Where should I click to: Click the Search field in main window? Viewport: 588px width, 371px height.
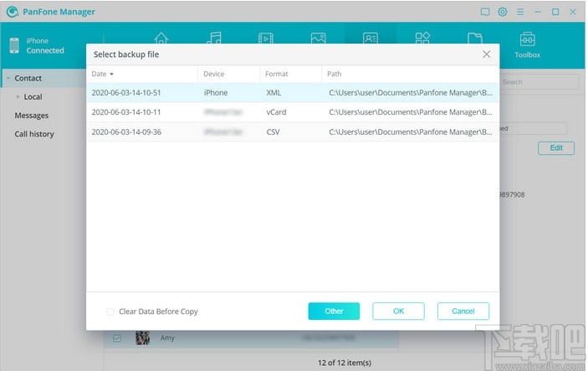[x=539, y=82]
